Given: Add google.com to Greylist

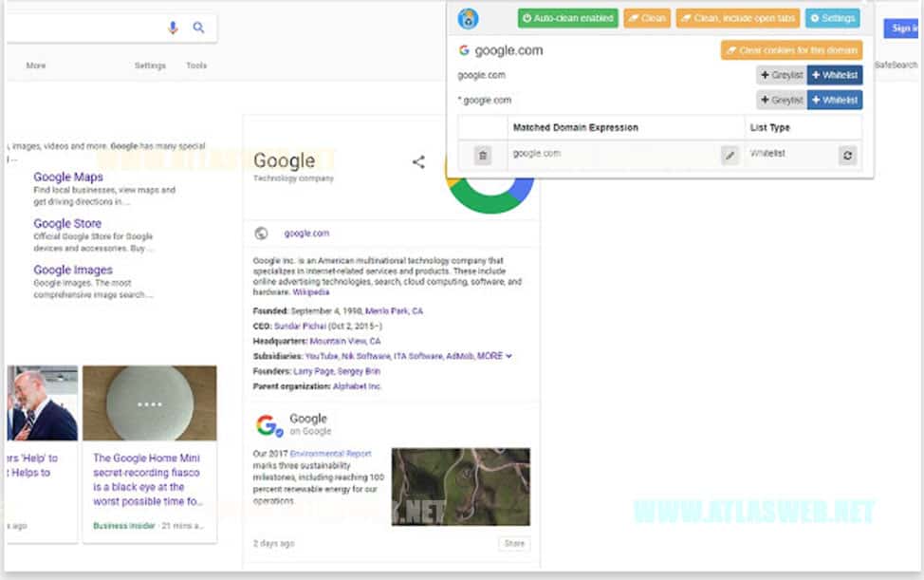Looking at the screenshot, I should pyautogui.click(x=782, y=75).
